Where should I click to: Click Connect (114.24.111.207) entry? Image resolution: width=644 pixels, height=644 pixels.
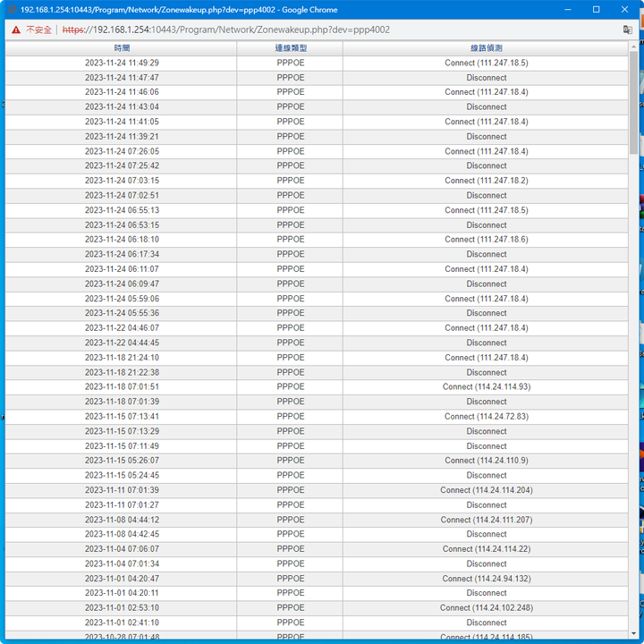click(x=487, y=520)
